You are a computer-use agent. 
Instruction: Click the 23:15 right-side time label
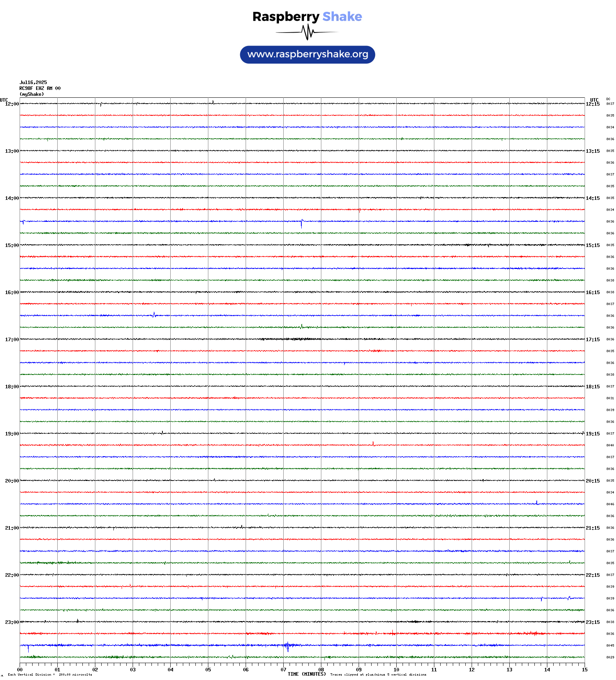(x=593, y=622)
